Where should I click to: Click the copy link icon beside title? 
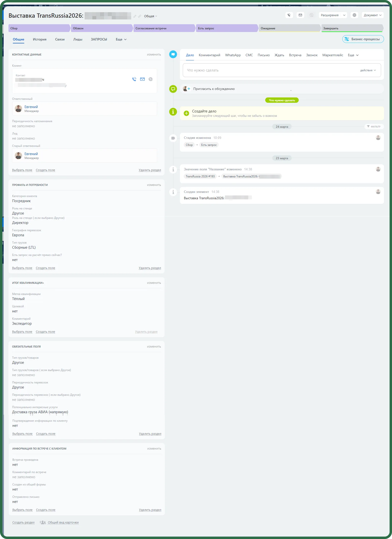(140, 16)
